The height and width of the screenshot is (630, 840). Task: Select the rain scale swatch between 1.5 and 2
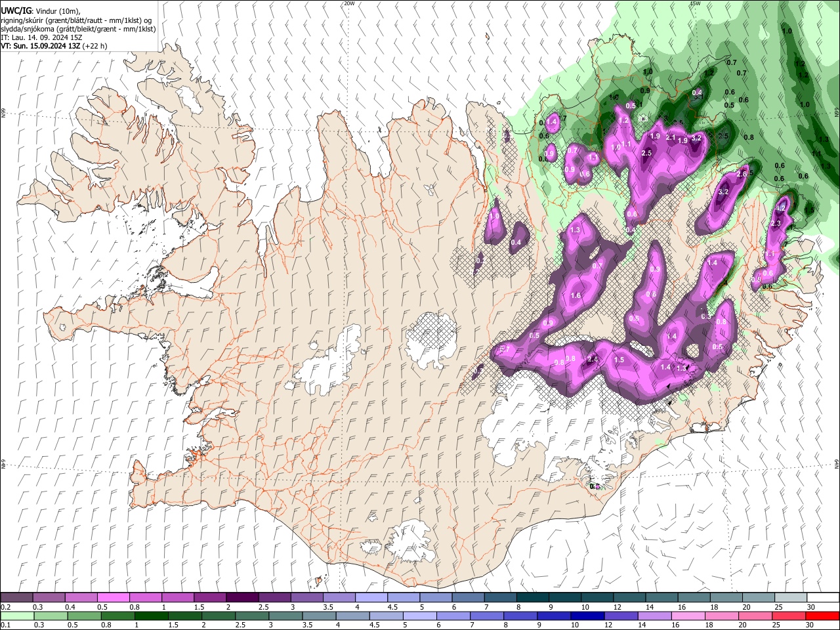184,616
